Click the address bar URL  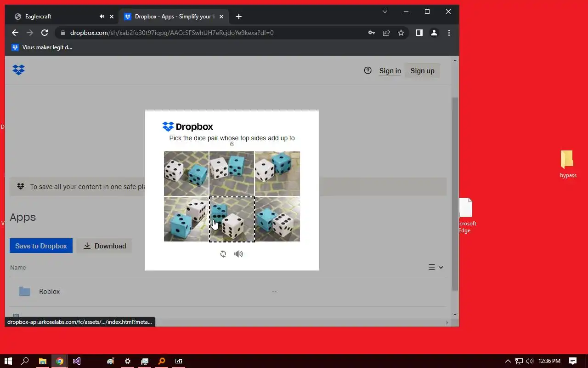point(172,33)
